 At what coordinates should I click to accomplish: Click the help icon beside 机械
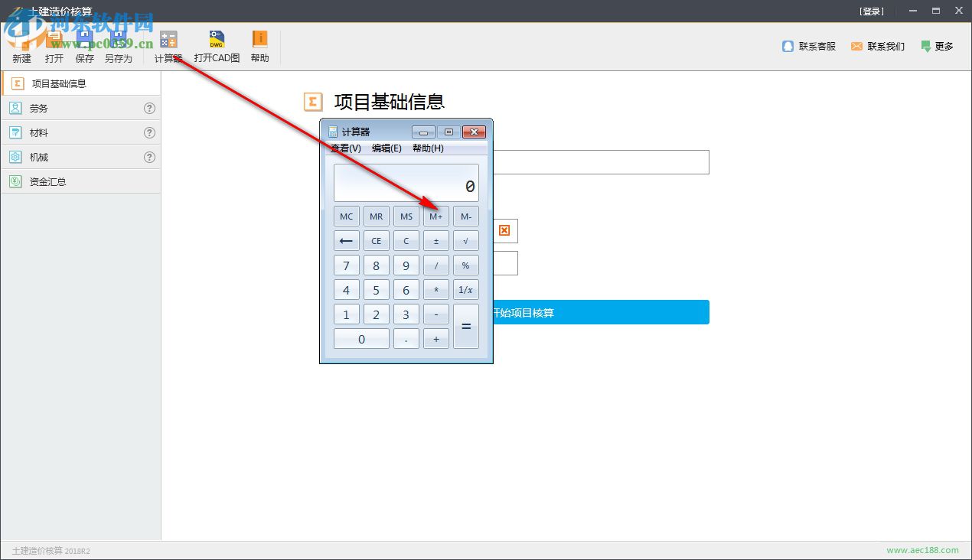149,158
